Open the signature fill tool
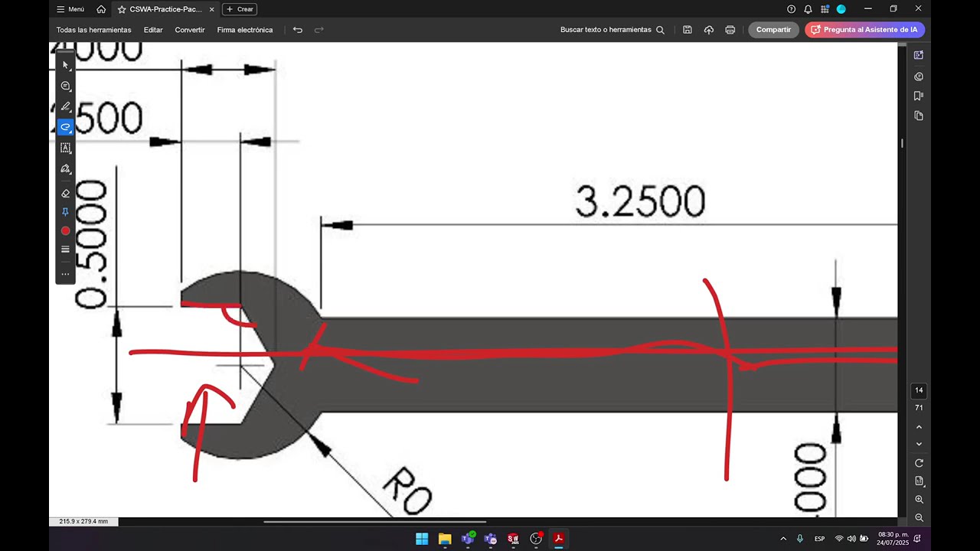This screenshot has width=980, height=551. [x=65, y=168]
